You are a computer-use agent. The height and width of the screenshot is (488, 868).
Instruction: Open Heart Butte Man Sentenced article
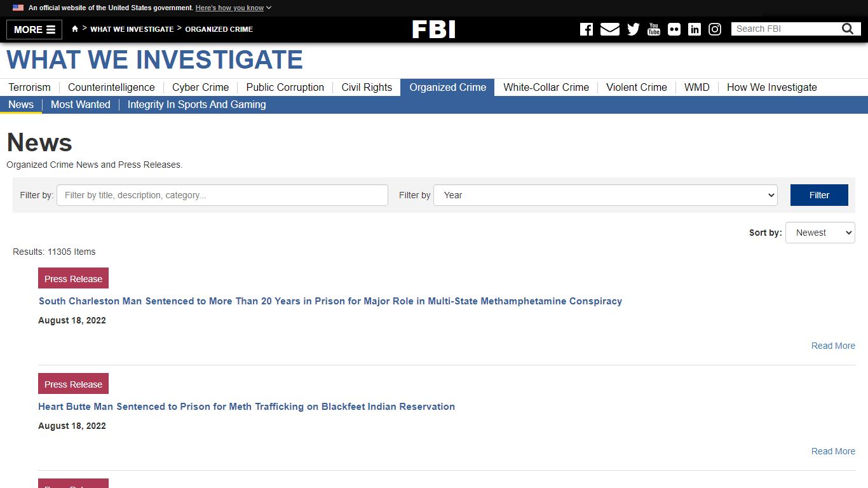point(247,407)
